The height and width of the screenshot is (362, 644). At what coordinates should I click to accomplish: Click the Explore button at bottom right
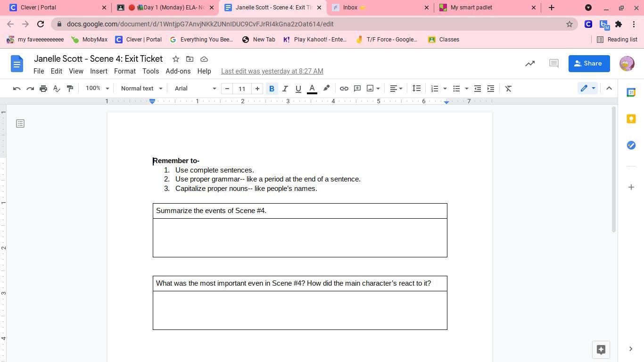click(x=601, y=349)
